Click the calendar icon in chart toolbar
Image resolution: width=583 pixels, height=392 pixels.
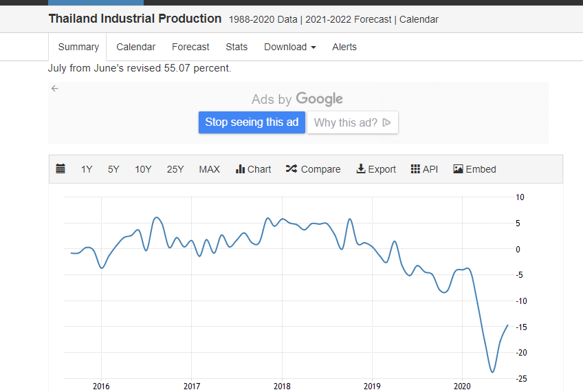pos(60,169)
